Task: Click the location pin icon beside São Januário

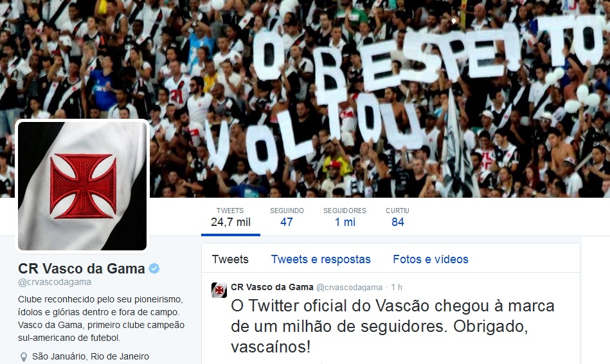Action: pyautogui.click(x=24, y=357)
